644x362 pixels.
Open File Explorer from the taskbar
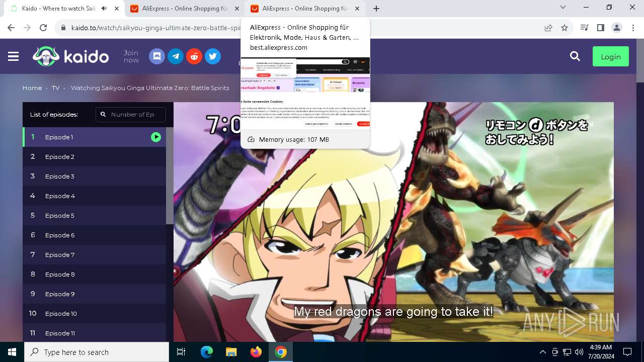pos(231,352)
